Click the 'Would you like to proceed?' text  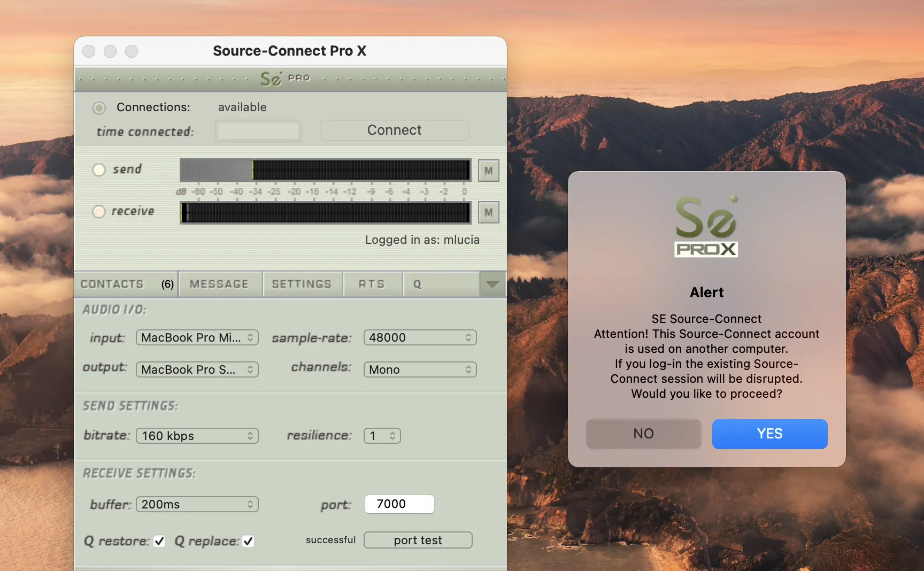coord(707,394)
